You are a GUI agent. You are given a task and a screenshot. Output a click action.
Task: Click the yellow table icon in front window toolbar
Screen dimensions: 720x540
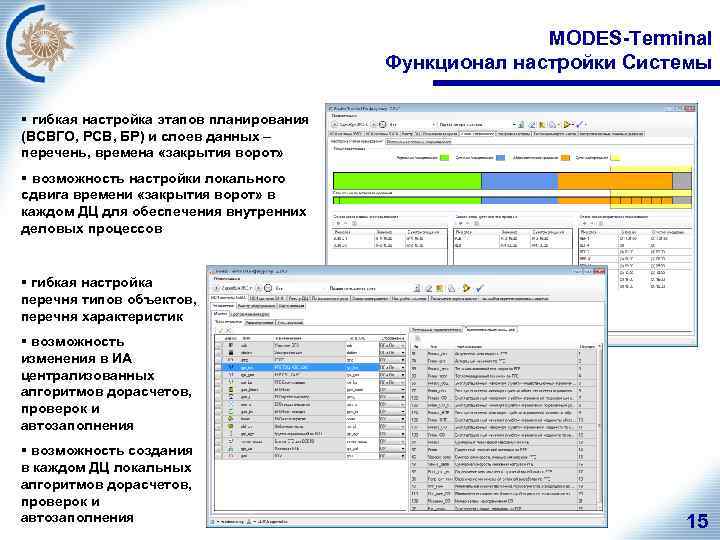pos(439,288)
